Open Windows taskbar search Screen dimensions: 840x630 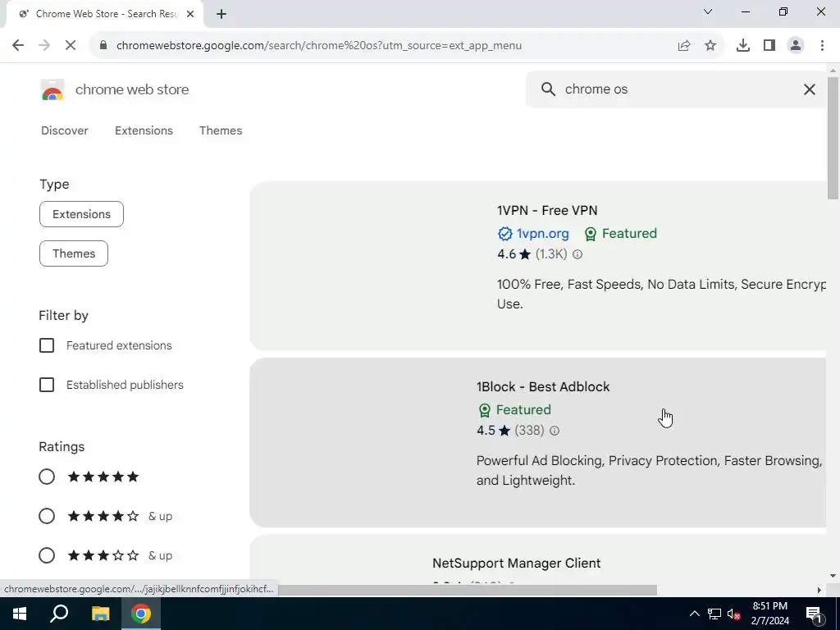(59, 614)
